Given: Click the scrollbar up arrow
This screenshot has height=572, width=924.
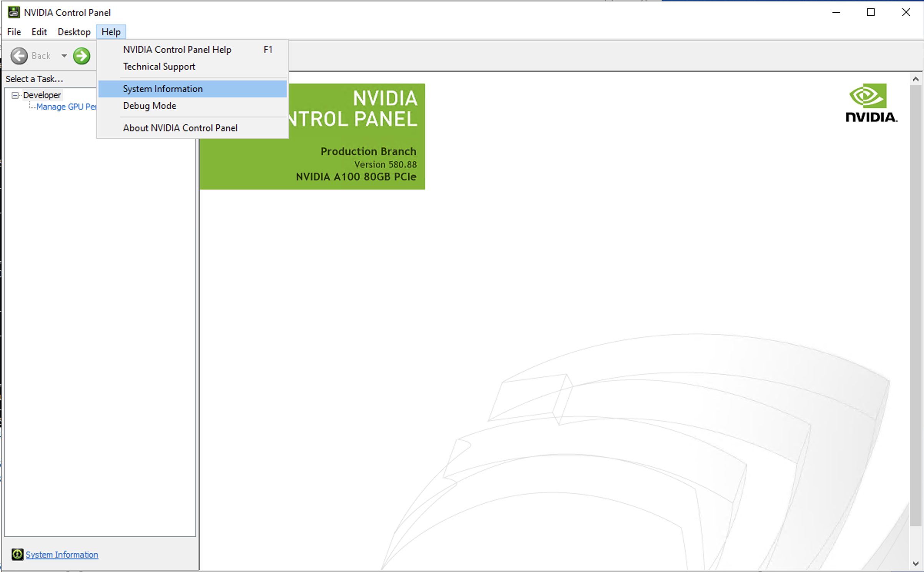Looking at the screenshot, I should [x=916, y=79].
